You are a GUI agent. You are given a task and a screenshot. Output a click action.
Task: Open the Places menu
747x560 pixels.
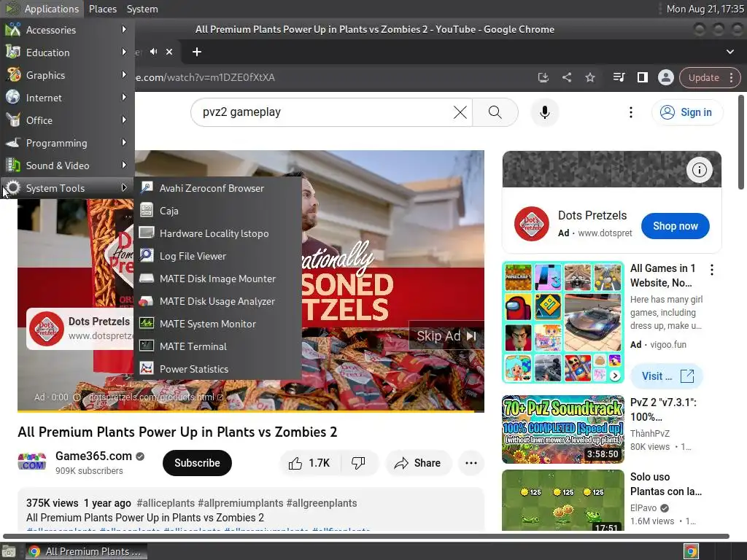(102, 9)
